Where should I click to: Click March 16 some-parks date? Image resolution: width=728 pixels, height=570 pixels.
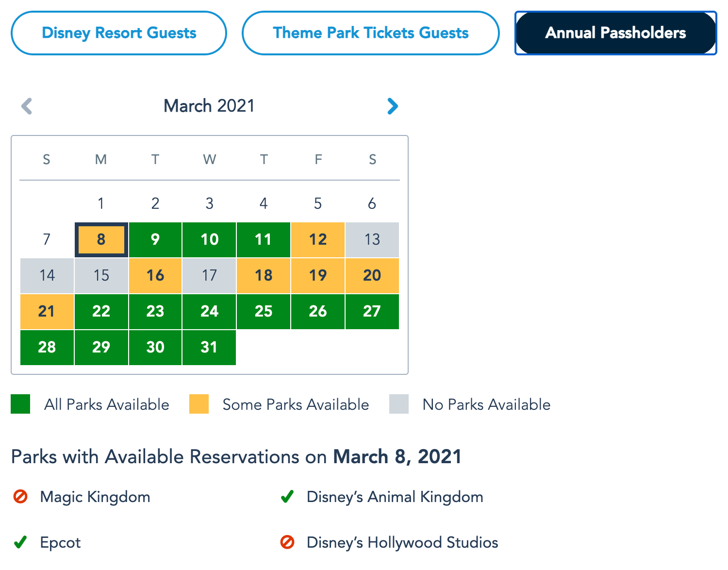point(155,275)
